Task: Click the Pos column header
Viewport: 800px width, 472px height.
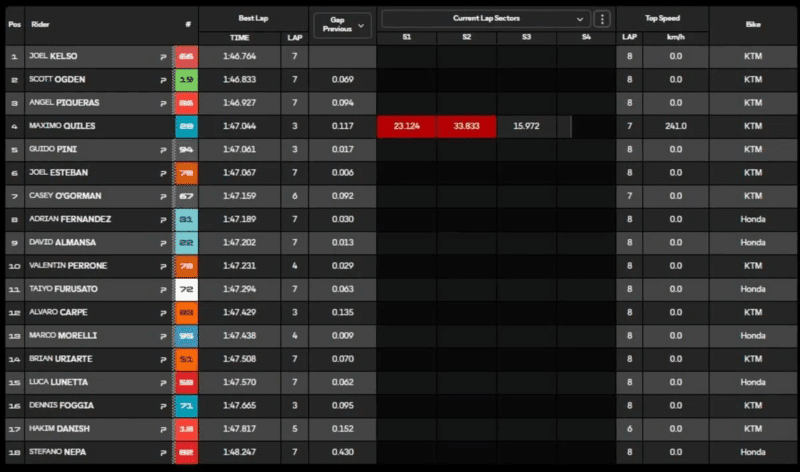Action: click(13, 23)
